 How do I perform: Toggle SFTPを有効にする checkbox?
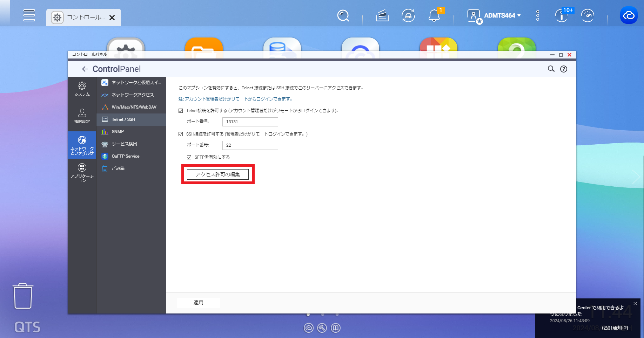click(189, 157)
